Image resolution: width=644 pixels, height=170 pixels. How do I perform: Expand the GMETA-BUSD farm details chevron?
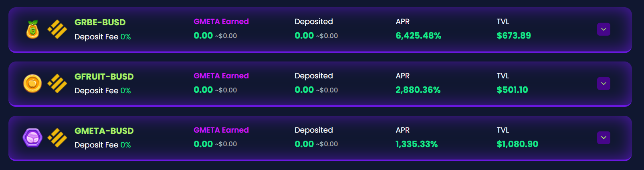coord(604,138)
